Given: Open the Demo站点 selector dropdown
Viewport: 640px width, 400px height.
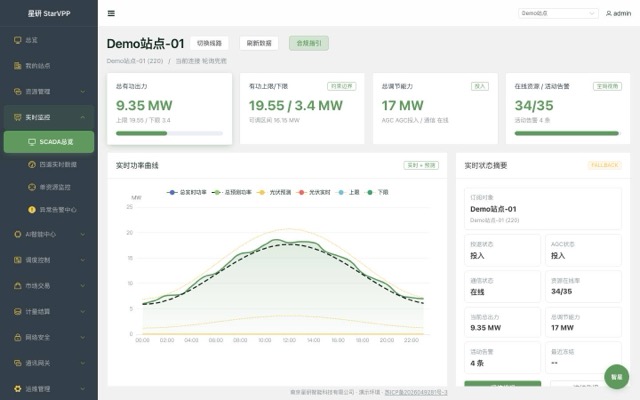Looking at the screenshot, I should tap(558, 13).
